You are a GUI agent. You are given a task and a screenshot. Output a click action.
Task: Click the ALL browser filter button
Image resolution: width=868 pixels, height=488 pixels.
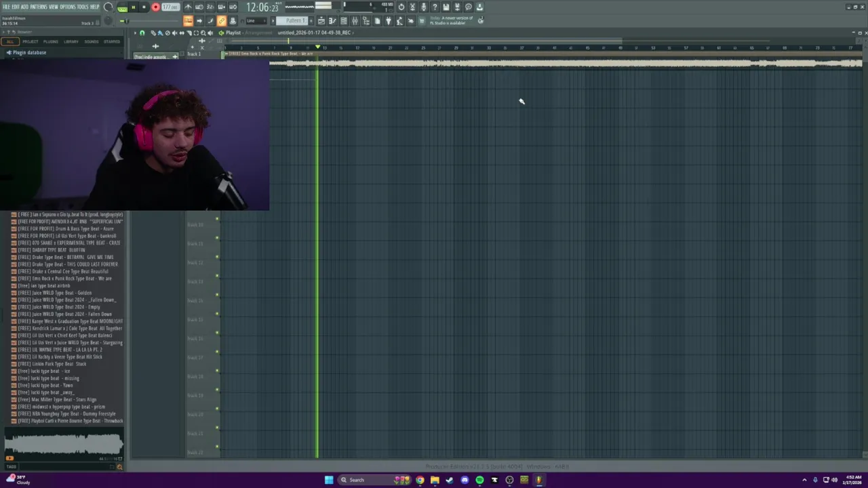point(10,41)
